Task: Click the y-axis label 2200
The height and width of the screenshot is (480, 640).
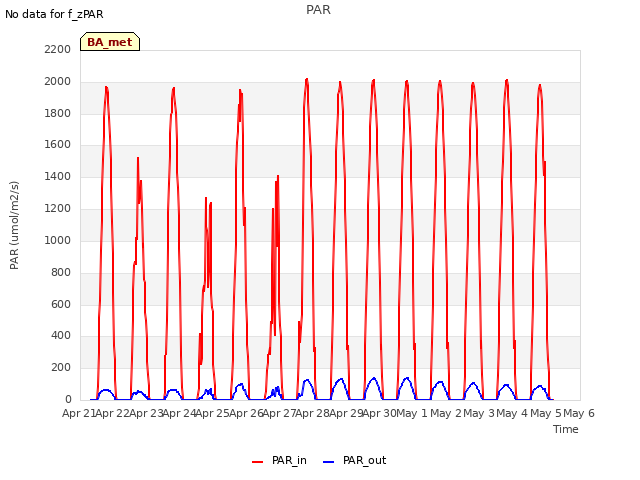Action: click(x=58, y=49)
